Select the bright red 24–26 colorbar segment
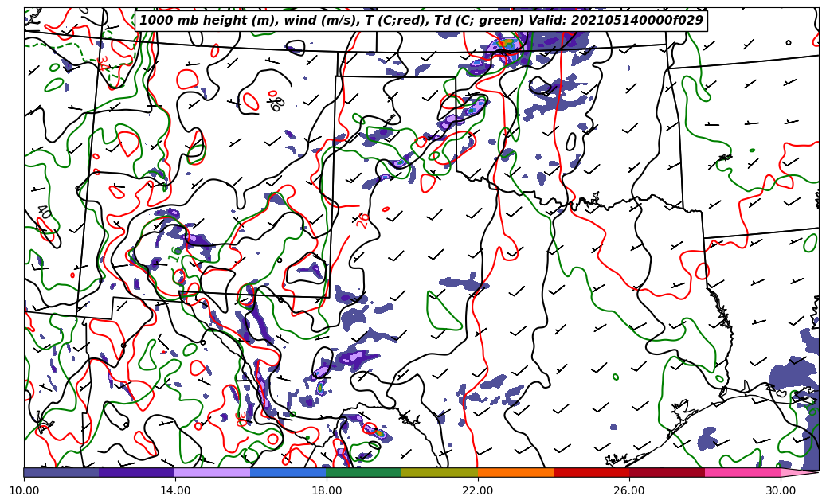Image resolution: width=826 pixels, height=504 pixels. [591, 472]
